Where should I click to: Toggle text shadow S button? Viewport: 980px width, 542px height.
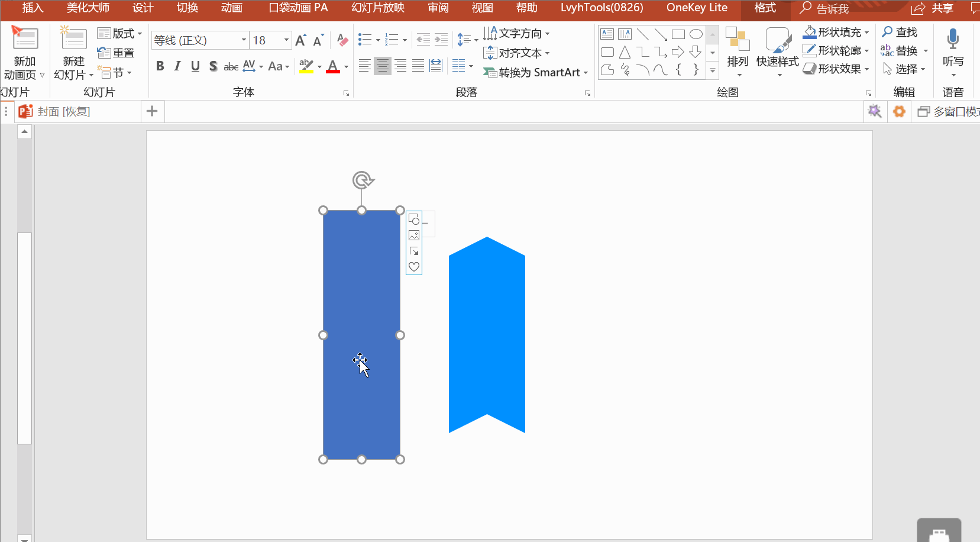click(213, 66)
